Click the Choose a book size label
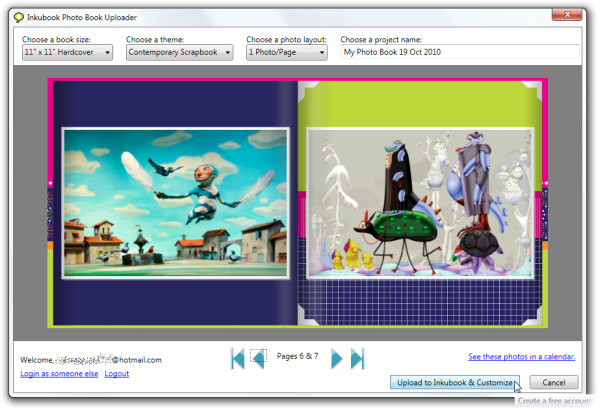This screenshot has height=410, width=600. click(56, 39)
